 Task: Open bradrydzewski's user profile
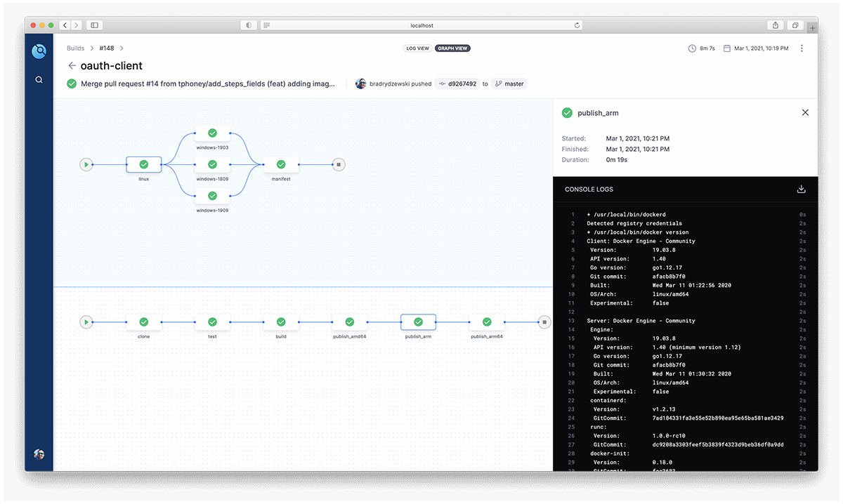tap(360, 84)
